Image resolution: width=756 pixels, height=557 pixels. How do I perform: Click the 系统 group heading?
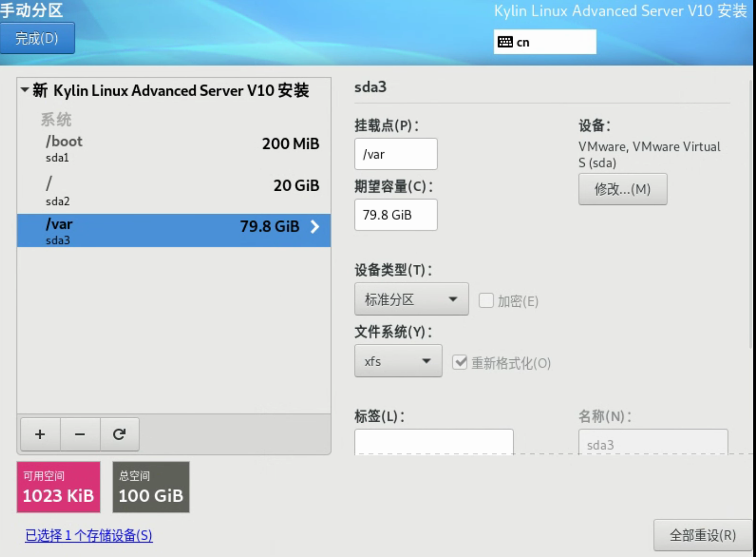(x=56, y=120)
